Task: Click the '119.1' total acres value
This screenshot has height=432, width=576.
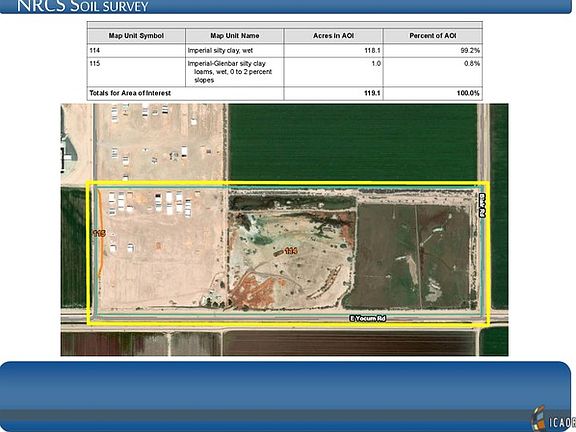Action: 372,93
